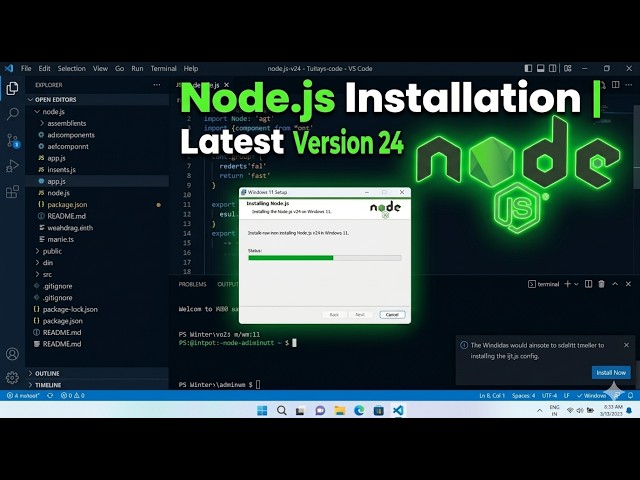Open the Edit menu

pyautogui.click(x=44, y=68)
